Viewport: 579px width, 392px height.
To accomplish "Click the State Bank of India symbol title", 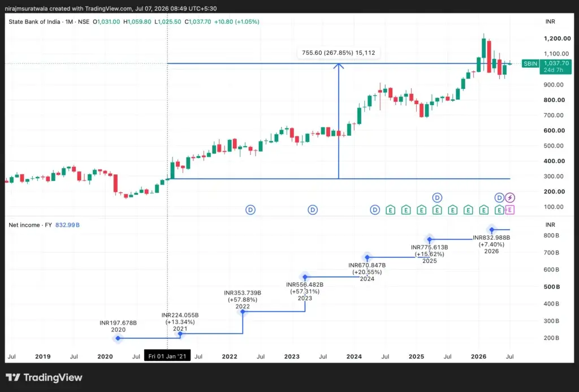I will click(34, 22).
